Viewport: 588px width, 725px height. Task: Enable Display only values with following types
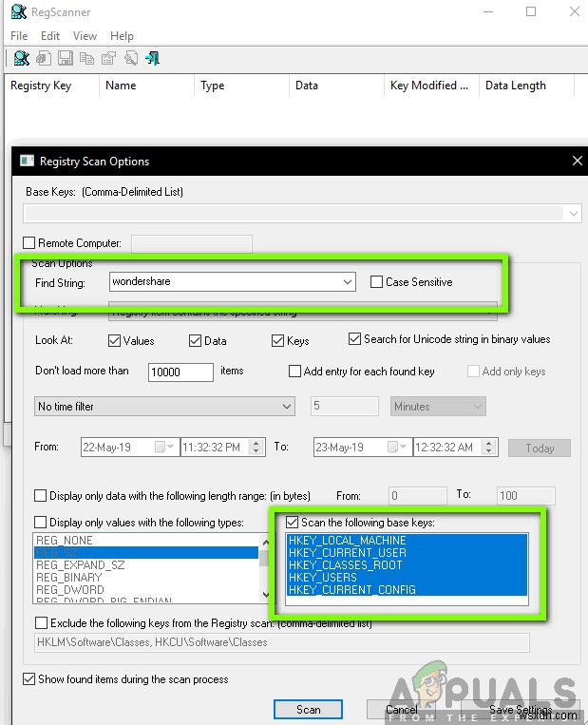[x=40, y=522]
